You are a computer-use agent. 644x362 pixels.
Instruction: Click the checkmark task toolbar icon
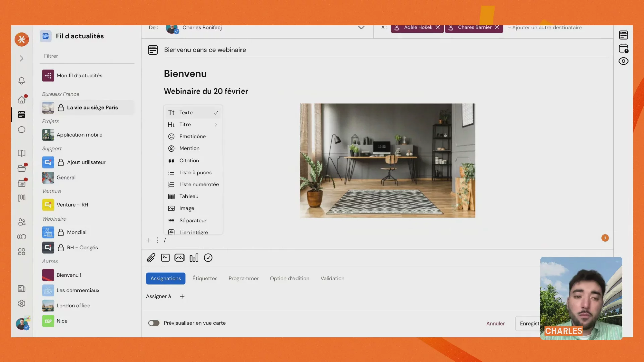tap(208, 258)
